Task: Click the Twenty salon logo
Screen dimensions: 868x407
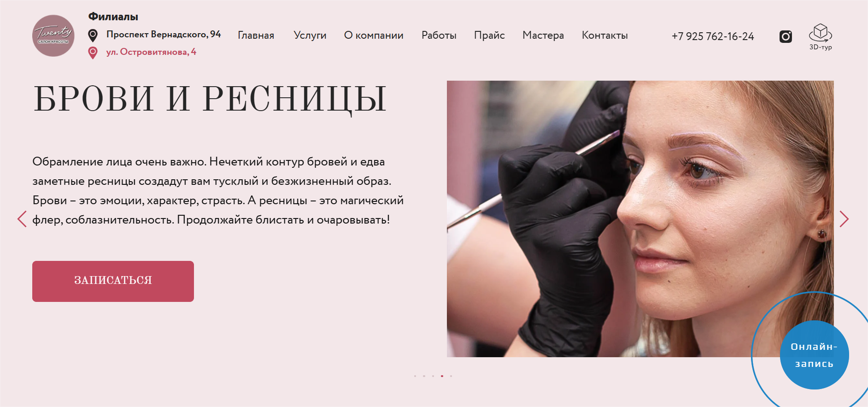Action: tap(53, 36)
